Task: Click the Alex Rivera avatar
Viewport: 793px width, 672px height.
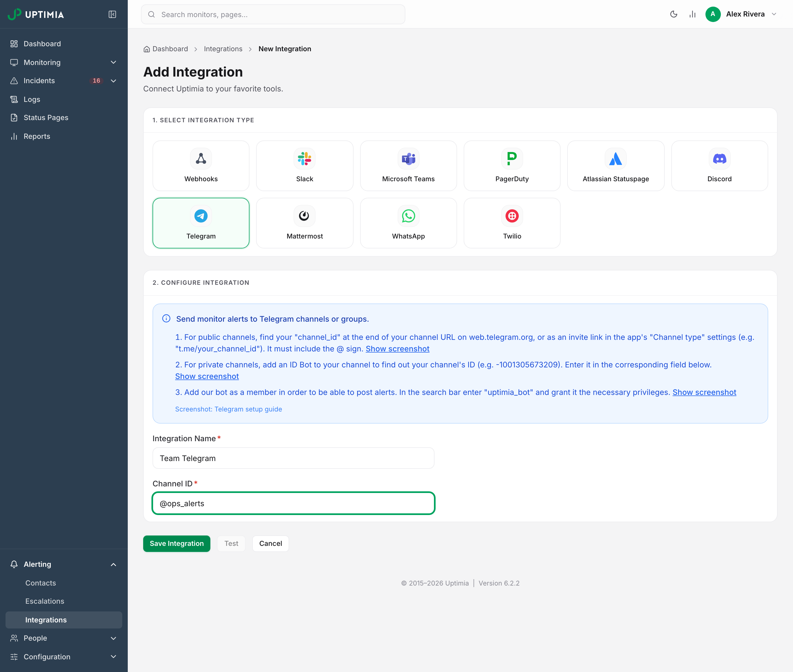Action: [x=713, y=14]
